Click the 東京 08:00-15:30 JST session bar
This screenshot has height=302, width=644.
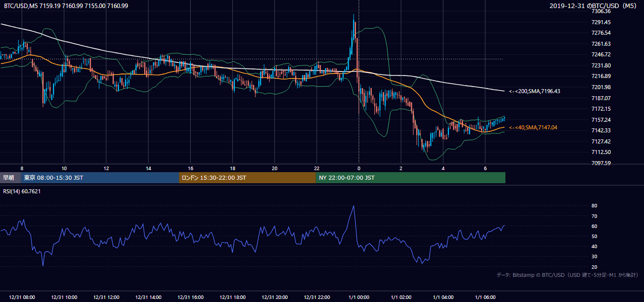point(100,178)
